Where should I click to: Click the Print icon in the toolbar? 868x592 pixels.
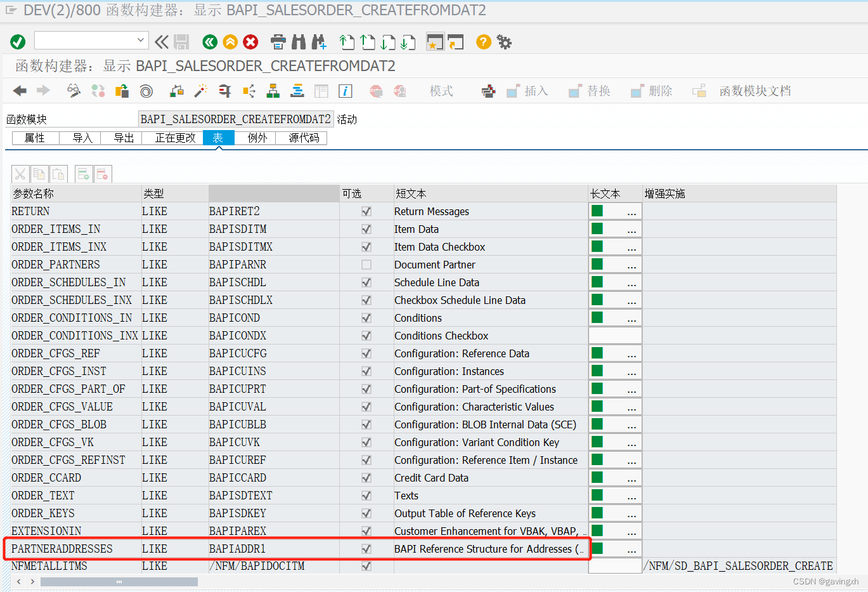(278, 42)
